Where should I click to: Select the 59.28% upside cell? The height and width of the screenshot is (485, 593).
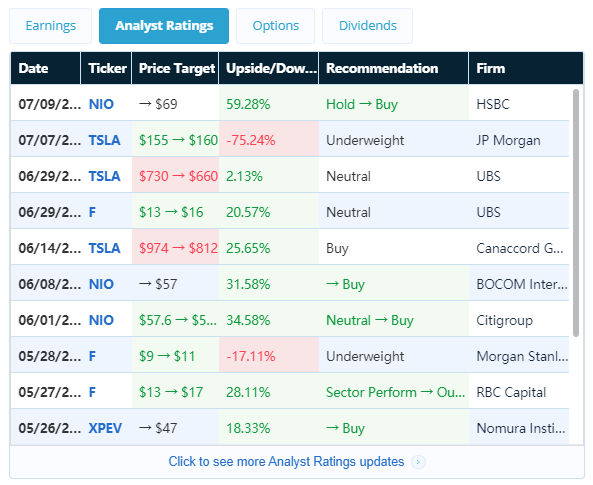coord(269,104)
